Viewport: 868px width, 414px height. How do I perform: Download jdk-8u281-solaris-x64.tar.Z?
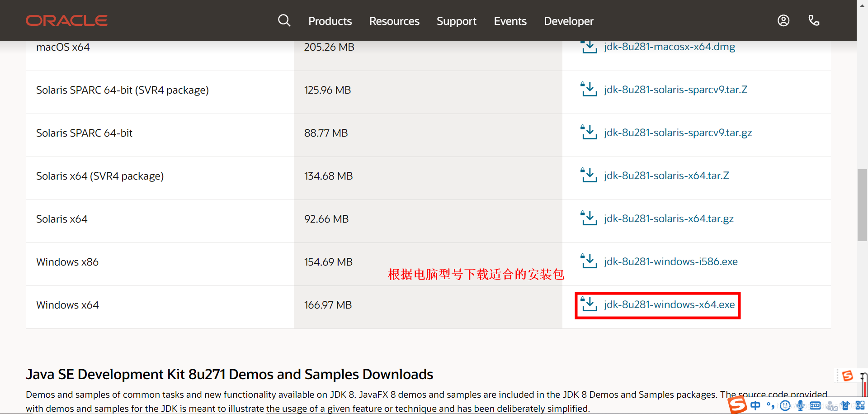click(x=666, y=176)
